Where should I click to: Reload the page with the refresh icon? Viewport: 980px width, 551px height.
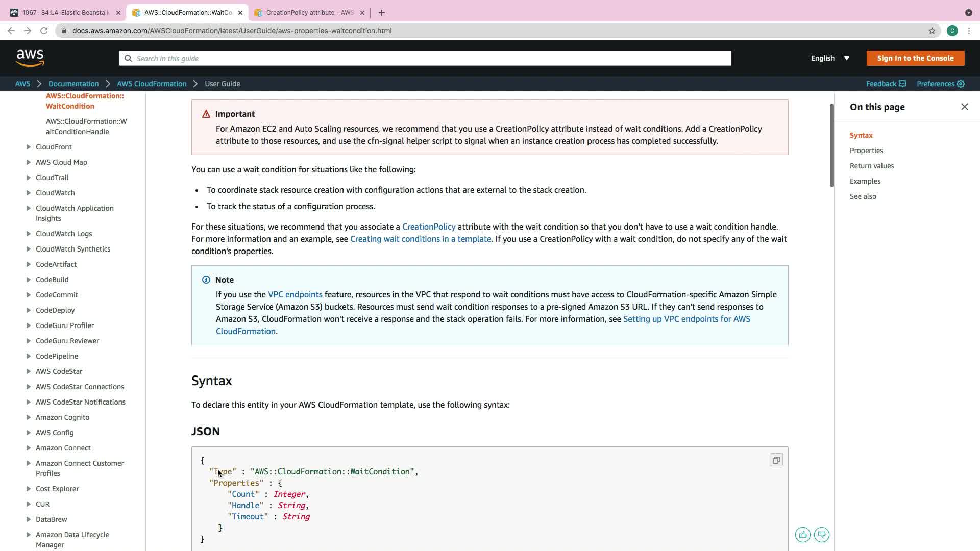[44, 31]
